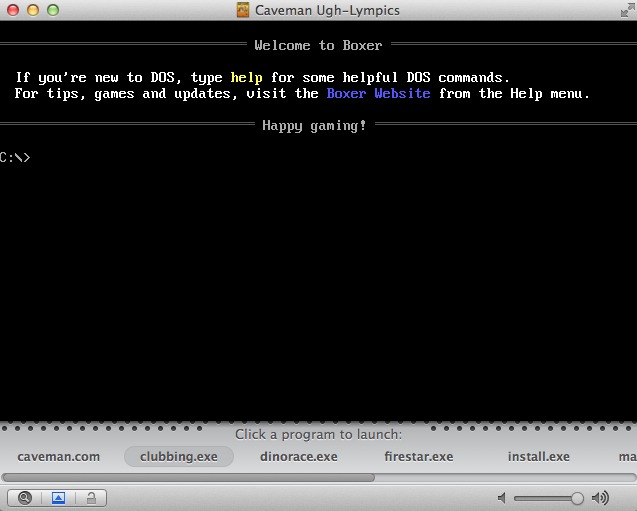637x511 pixels.
Task: Click the blue 'Boxer Website' text
Action: pos(378,93)
